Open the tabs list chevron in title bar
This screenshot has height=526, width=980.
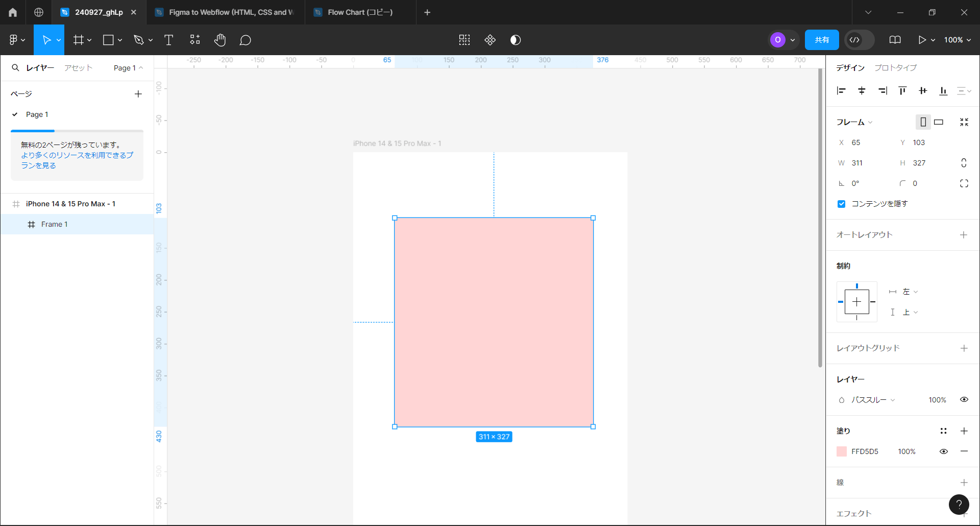(x=868, y=12)
